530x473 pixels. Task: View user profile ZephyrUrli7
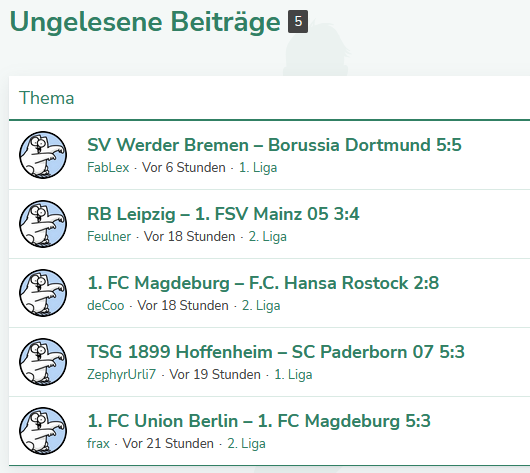coord(121,374)
